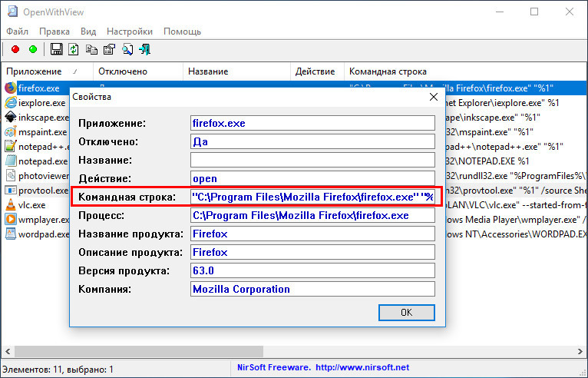This screenshot has height=378, width=588.
Task: Click the empty Название field
Action: pos(312,160)
